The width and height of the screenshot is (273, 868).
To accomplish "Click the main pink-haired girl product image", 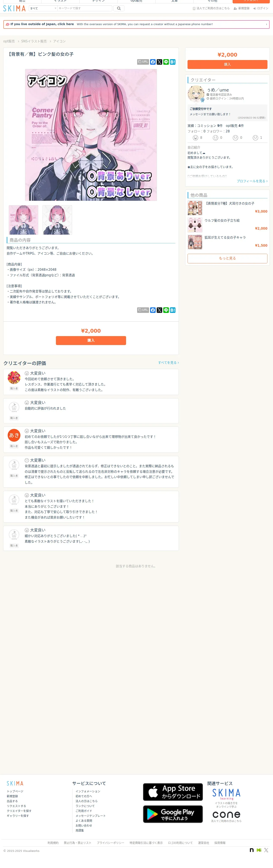I will click(91, 135).
